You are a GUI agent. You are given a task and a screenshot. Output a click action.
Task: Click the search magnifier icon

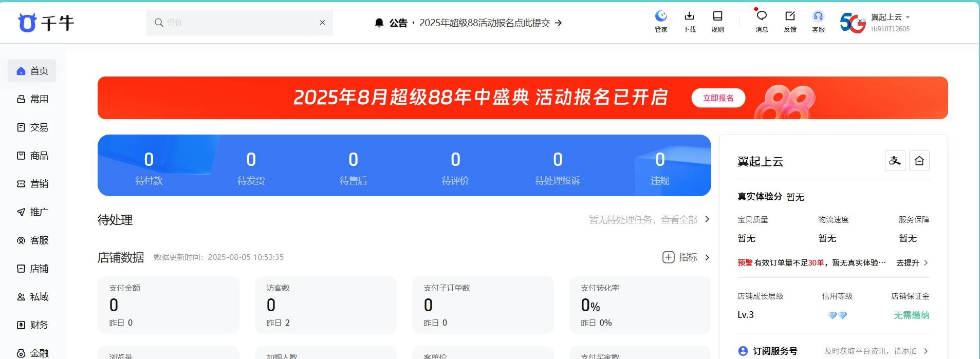tap(159, 23)
